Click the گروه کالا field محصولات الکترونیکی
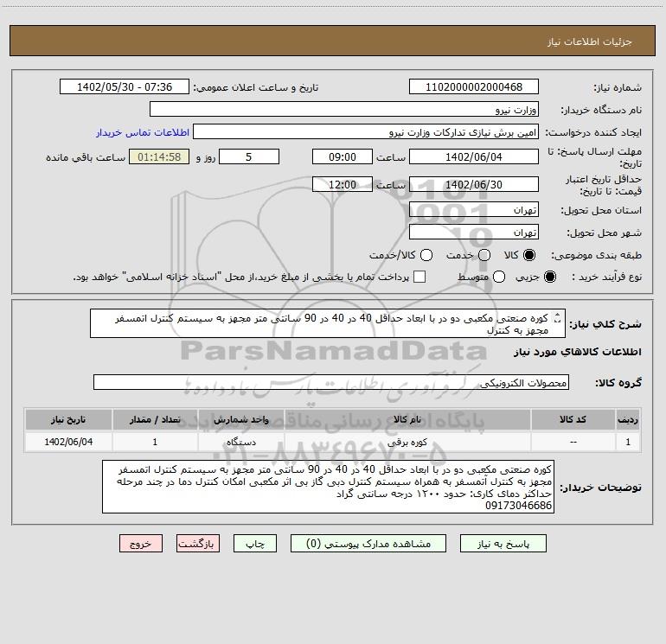The image size is (666, 644). 331,382
